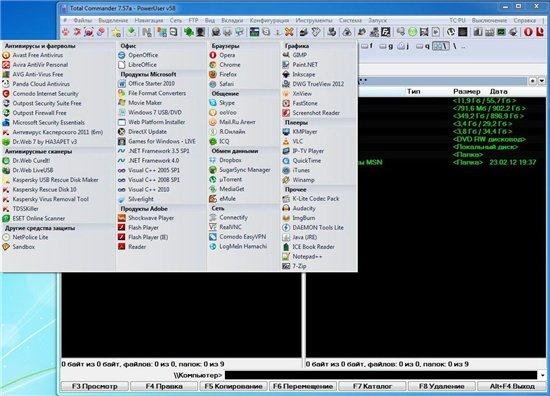Click the F8 Удаление button
This screenshot has width=550, height=396.
click(x=442, y=386)
